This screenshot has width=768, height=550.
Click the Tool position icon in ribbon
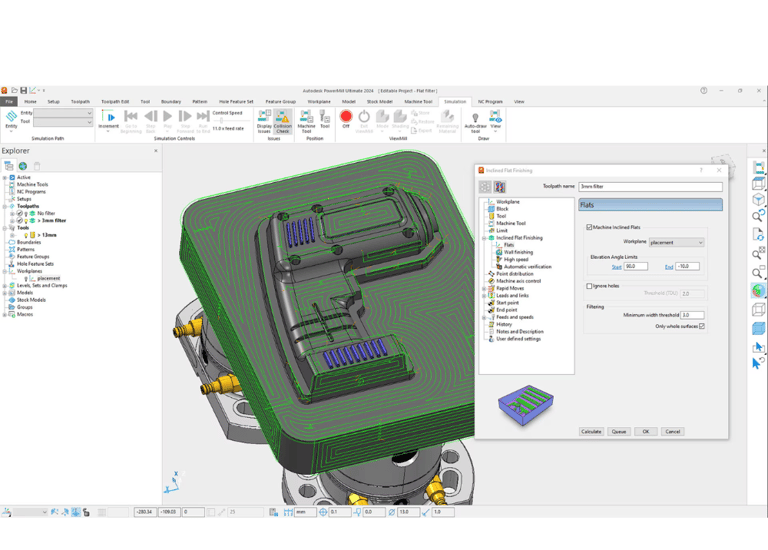325,119
